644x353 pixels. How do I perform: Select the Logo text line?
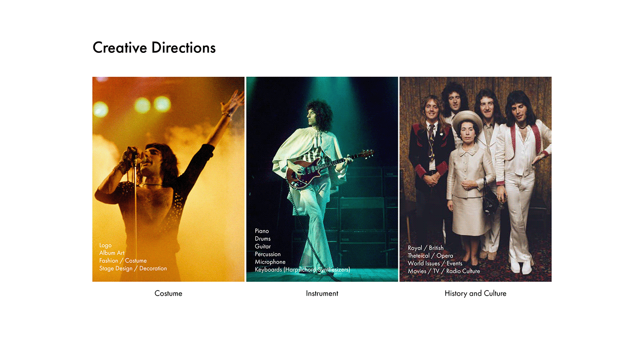(105, 245)
